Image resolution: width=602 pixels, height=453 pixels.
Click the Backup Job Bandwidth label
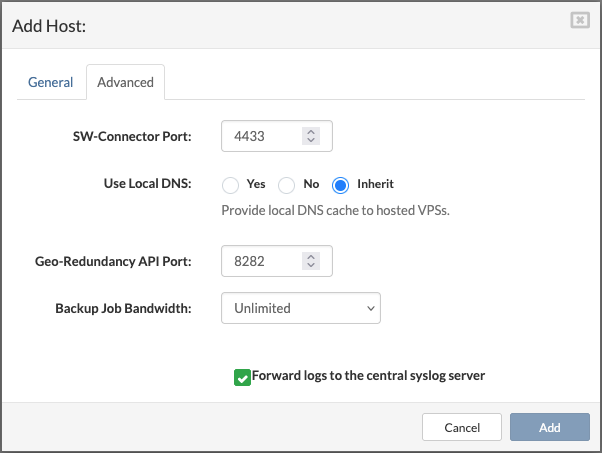coord(123,308)
